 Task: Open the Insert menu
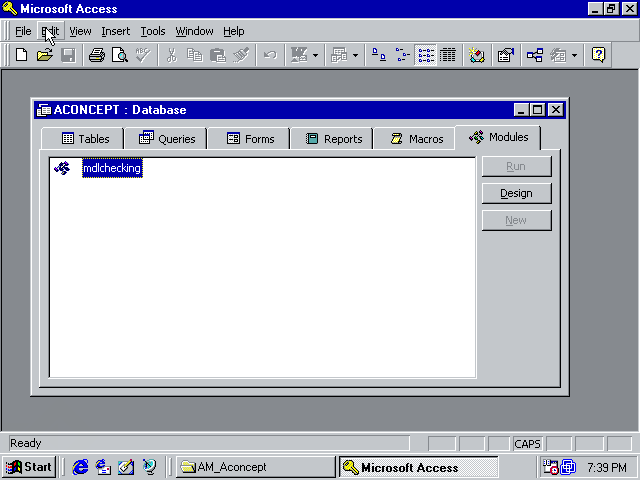116,31
